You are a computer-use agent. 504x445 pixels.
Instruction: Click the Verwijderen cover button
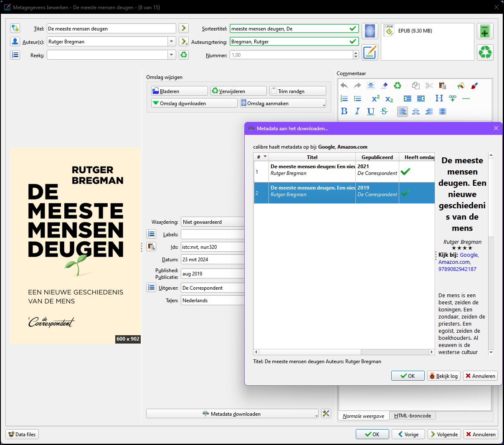pyautogui.click(x=238, y=91)
